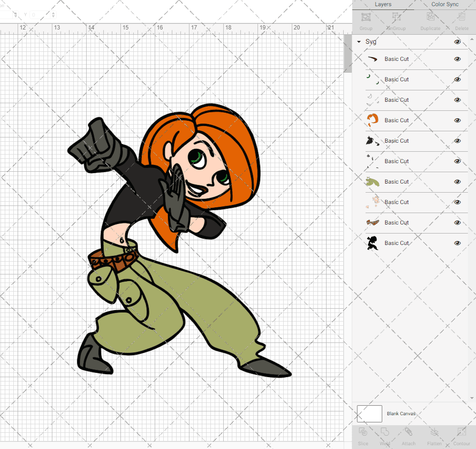476x449 pixels.
Task: Click the Attach tool
Action: click(408, 435)
